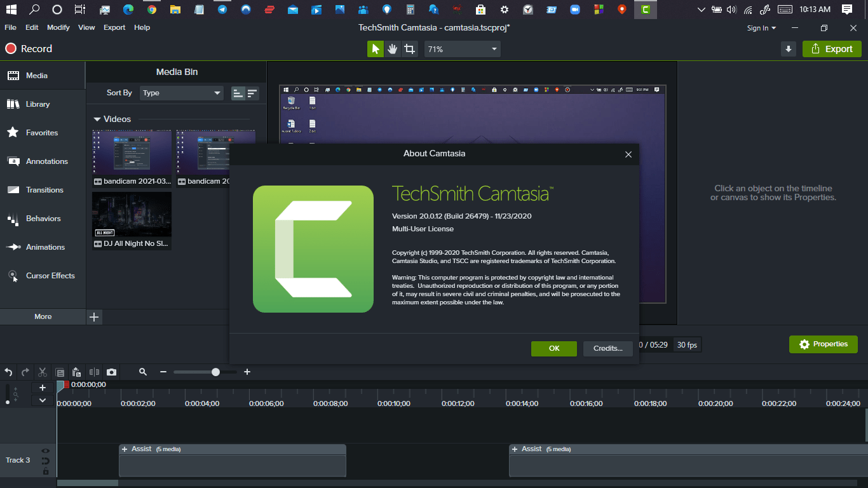Choose the Crop tool in the canvas toolbar
The width and height of the screenshot is (868, 488).
[x=410, y=49]
